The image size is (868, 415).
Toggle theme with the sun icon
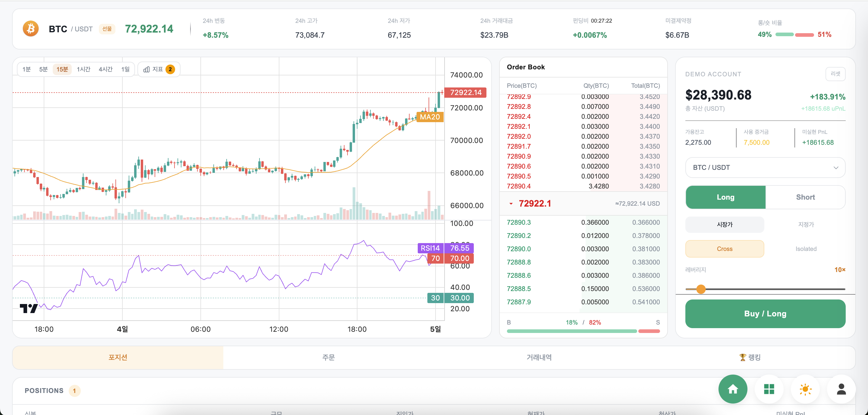[x=805, y=389]
